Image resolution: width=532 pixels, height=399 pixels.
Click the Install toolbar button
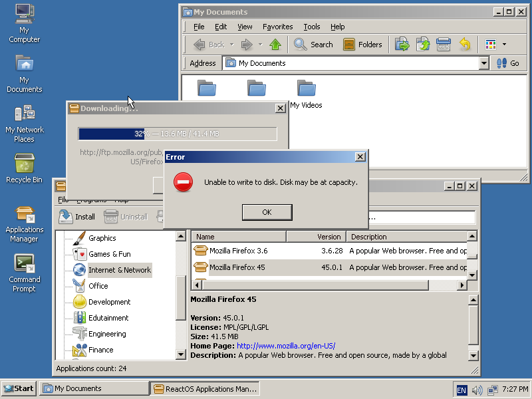(77, 217)
